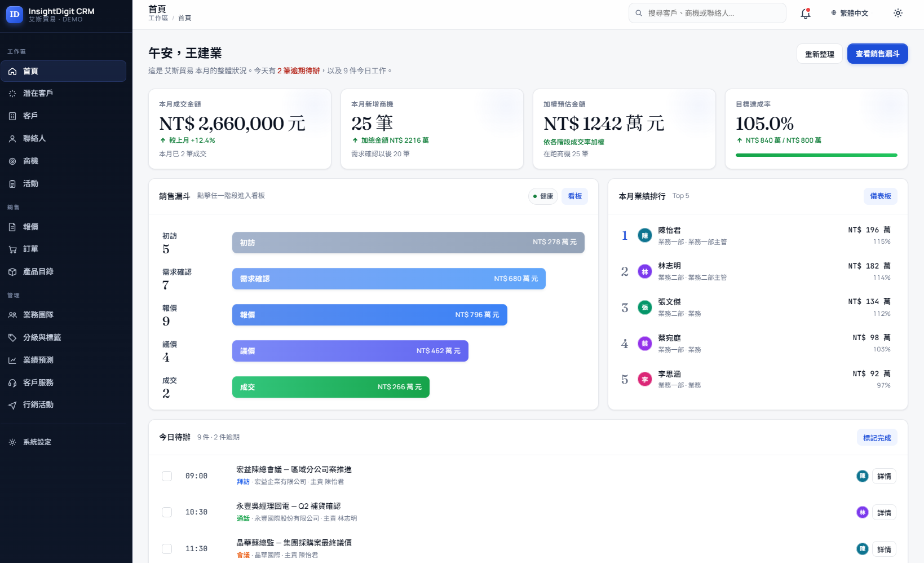Click the 潛在客戶 sparkle icon
This screenshot has width=924, height=563.
point(12,94)
